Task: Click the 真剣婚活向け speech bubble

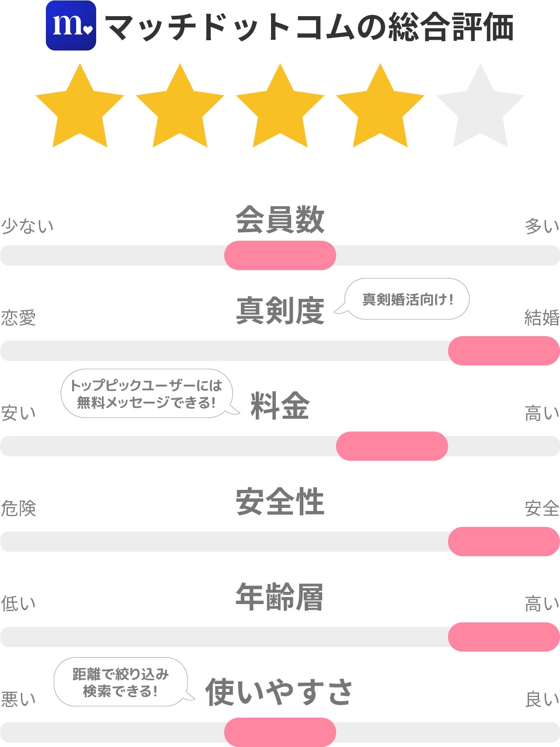Action: 402,299
